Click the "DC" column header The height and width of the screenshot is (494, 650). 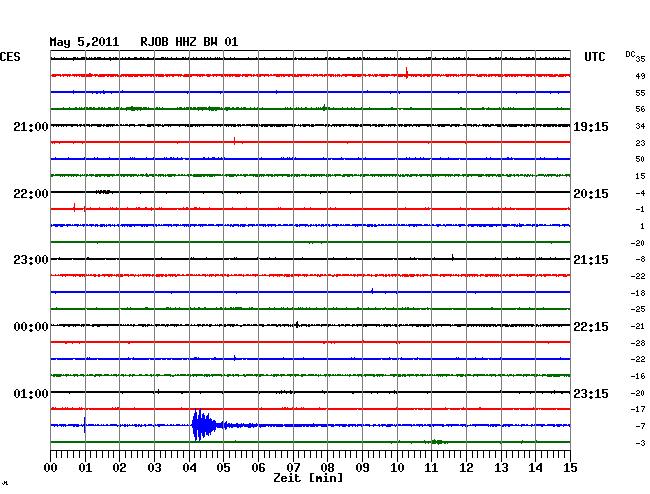tap(630, 54)
